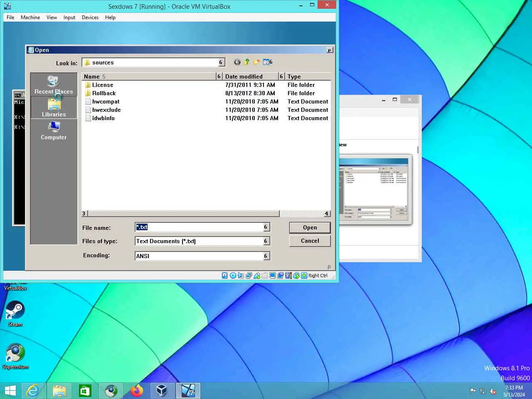The width and height of the screenshot is (532, 399).
Task: Go up one folder level
Action: coord(246,62)
